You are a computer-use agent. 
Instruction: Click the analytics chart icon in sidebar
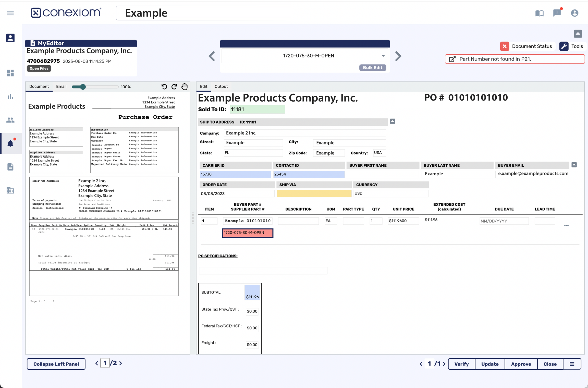pyautogui.click(x=10, y=97)
